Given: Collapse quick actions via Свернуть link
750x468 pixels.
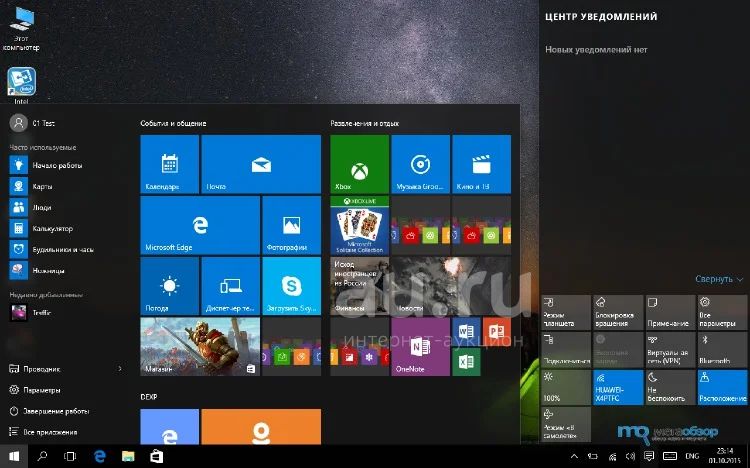Looking at the screenshot, I should click(x=719, y=279).
